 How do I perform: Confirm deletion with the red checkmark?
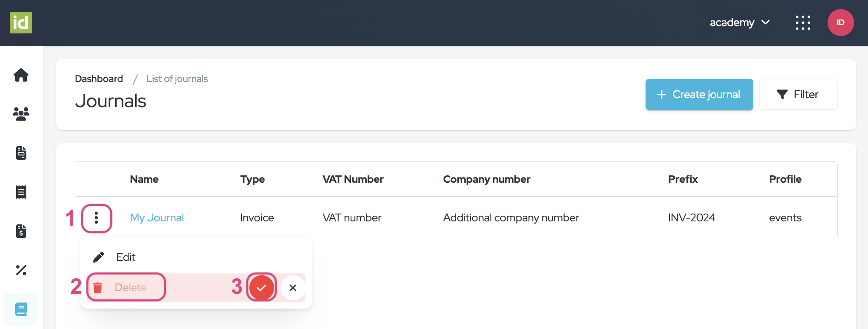262,287
